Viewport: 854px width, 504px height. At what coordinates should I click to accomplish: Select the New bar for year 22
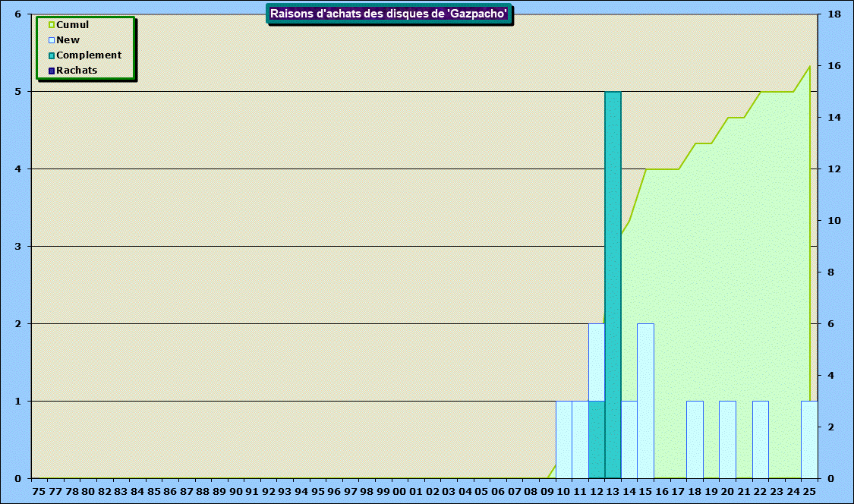tap(760, 439)
